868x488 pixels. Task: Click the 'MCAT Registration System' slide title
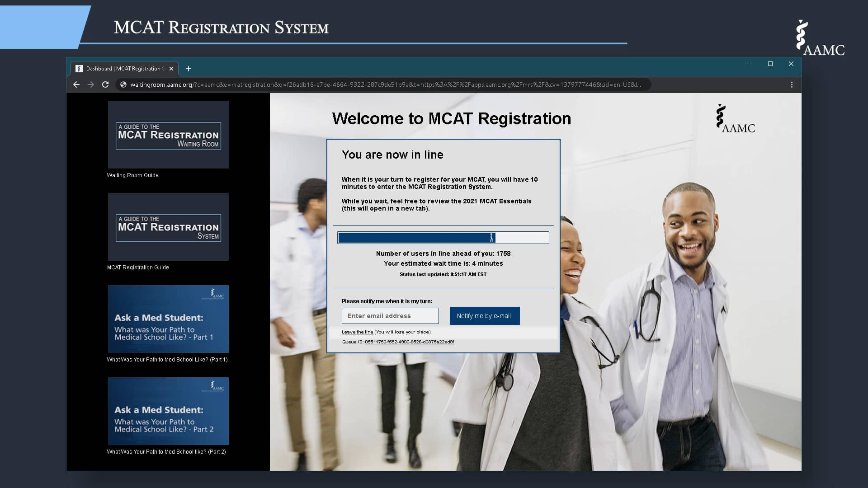221,28
